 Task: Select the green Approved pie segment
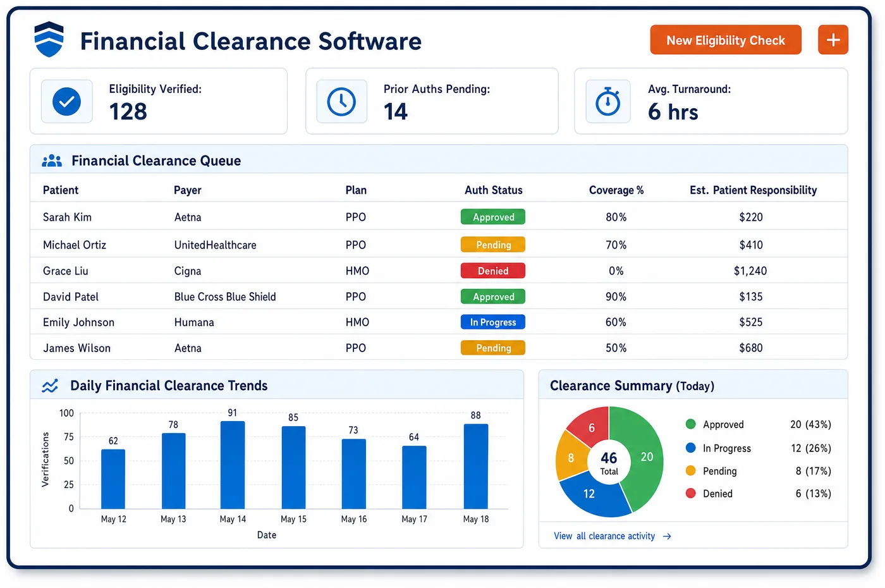pos(646,456)
